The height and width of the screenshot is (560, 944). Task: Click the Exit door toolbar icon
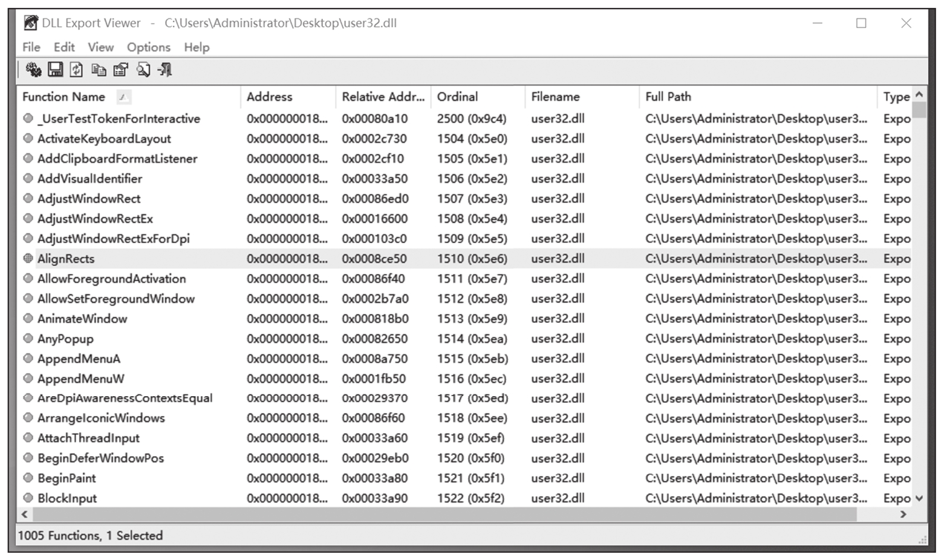click(x=164, y=70)
